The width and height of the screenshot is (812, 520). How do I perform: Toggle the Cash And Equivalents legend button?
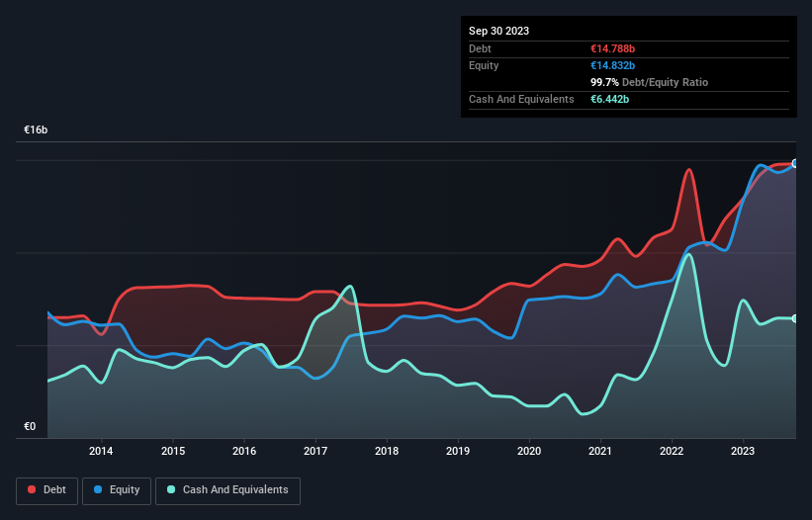[227, 490]
